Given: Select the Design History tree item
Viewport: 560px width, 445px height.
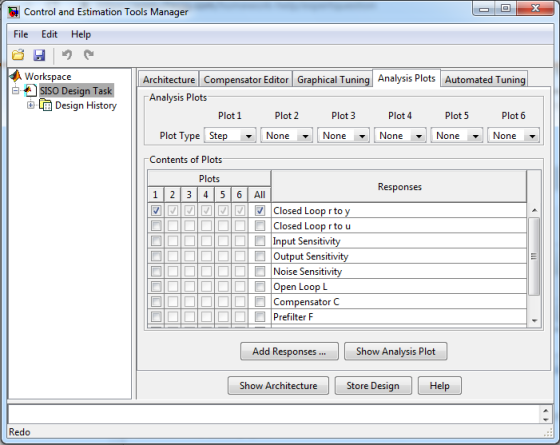Looking at the screenshot, I should 86,105.
